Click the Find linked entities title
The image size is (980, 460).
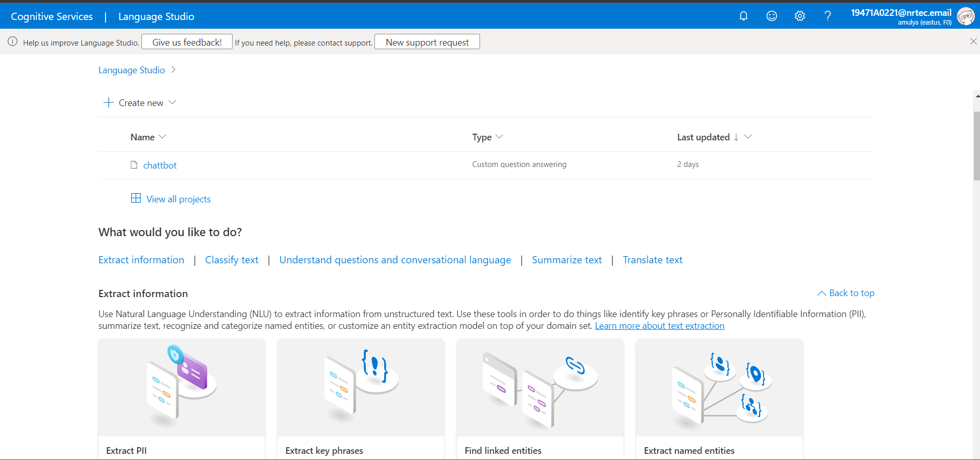click(503, 451)
